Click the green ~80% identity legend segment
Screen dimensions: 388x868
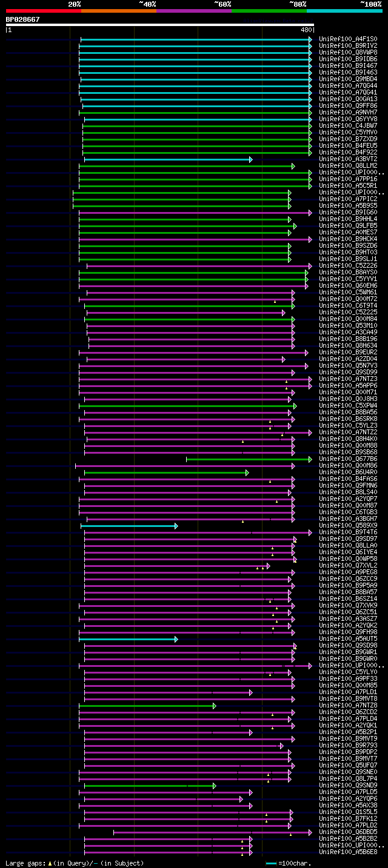[269, 10]
